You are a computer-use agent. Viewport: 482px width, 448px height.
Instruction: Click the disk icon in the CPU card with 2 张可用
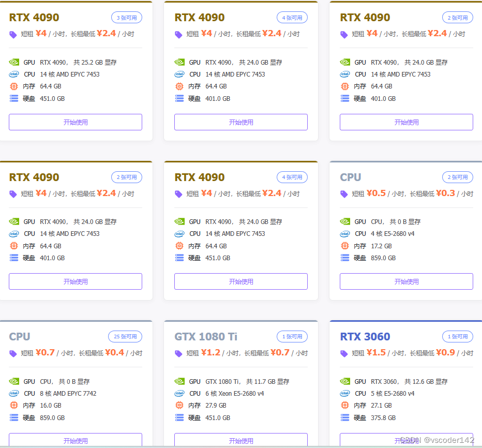(345, 258)
